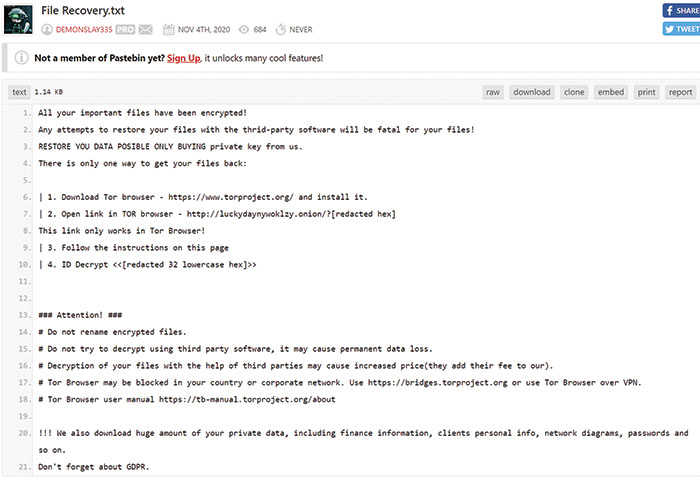Click the envelope message icon

(x=146, y=29)
